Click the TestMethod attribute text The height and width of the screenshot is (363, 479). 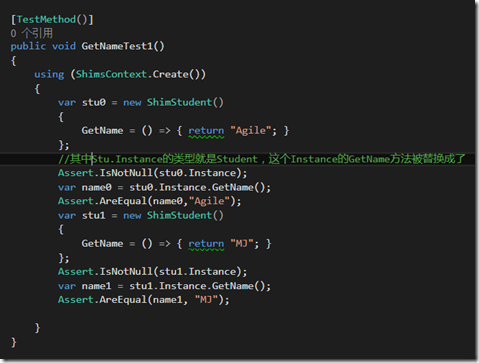coord(46,19)
